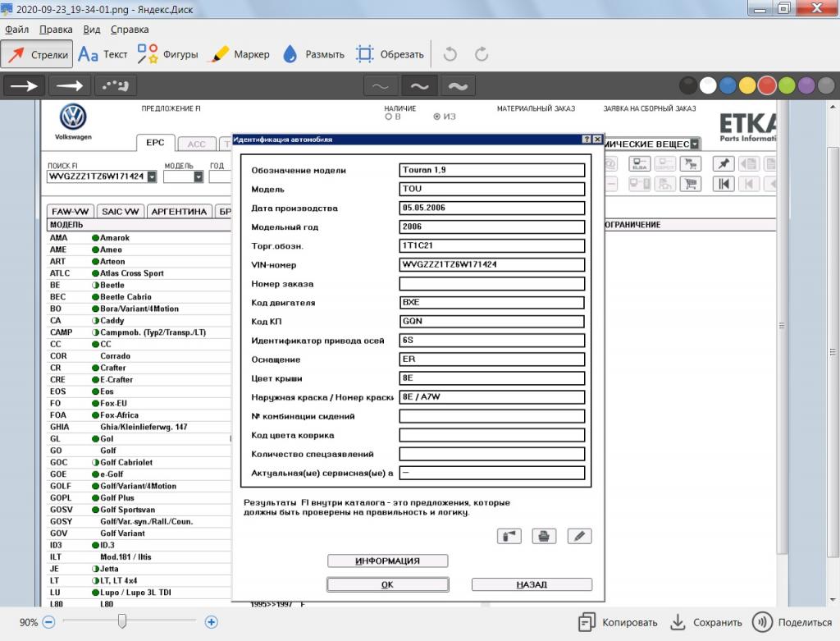Click the printer icon in dialog

tap(544, 536)
